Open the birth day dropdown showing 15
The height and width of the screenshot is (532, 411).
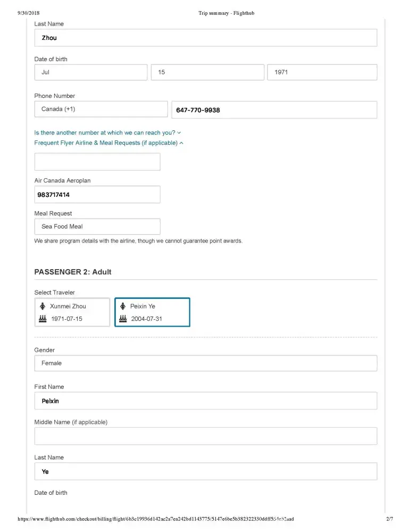click(x=207, y=72)
